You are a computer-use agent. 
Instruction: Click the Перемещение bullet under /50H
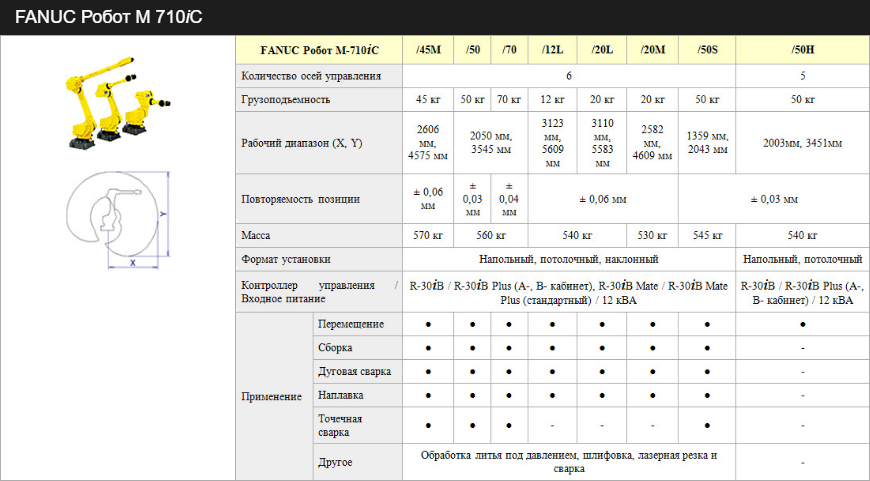pyautogui.click(x=803, y=325)
